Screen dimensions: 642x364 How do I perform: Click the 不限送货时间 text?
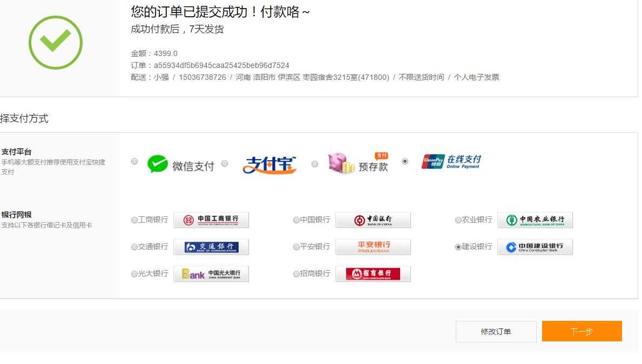(x=421, y=77)
